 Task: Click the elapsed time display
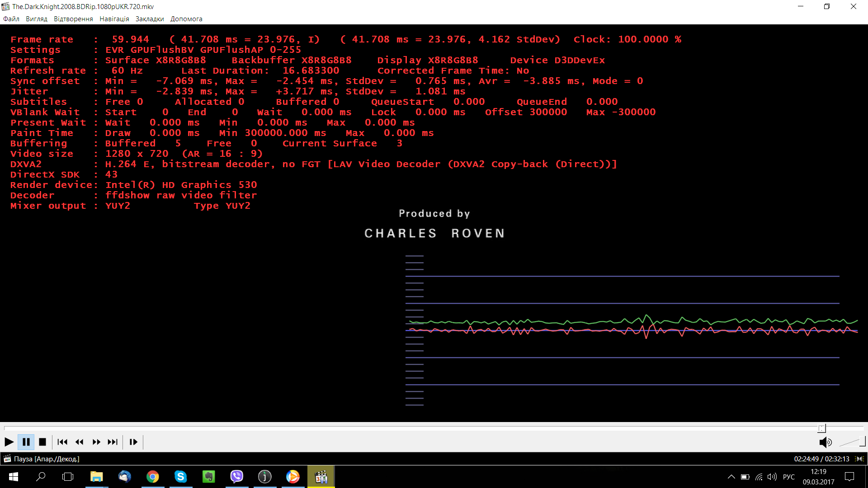(x=806, y=459)
